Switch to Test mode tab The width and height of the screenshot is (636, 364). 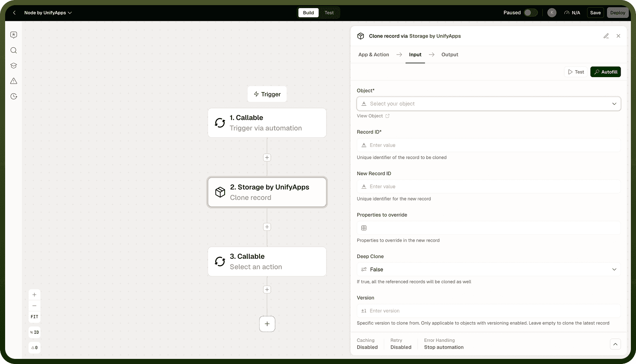[329, 13]
